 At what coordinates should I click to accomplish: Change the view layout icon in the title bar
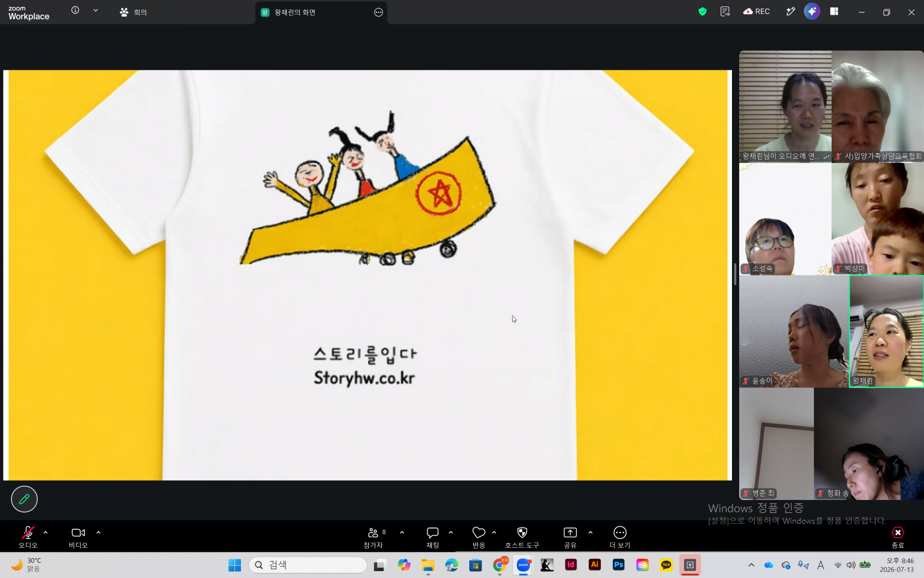point(834,12)
